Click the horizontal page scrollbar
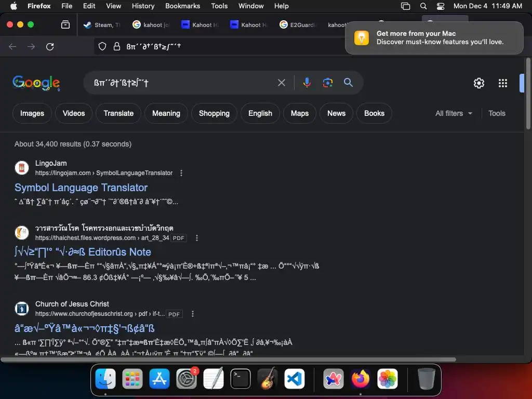 pos(228,360)
